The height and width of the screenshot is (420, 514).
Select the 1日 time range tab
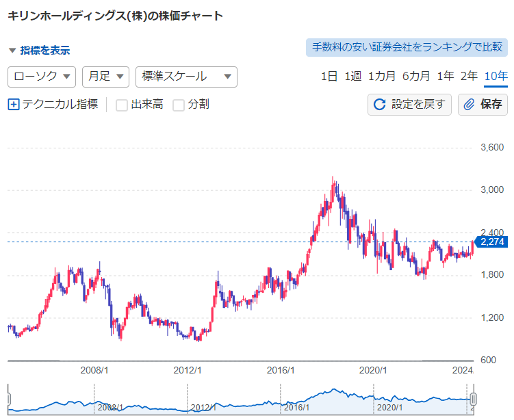click(x=329, y=77)
